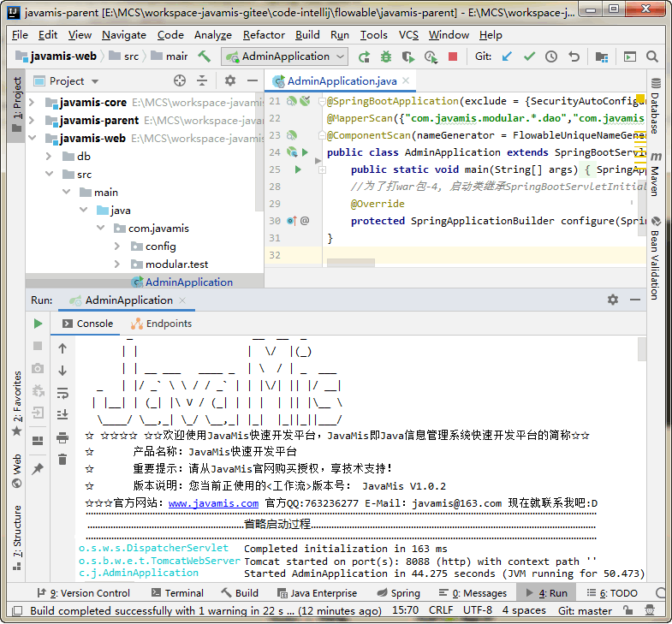
Task: Expand the config package
Action: coord(117,246)
